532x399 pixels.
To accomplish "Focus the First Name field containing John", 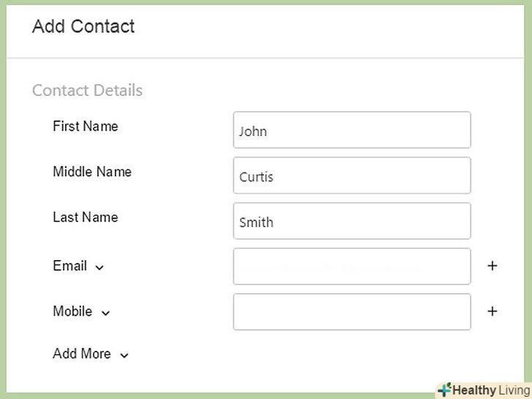I will click(x=351, y=130).
